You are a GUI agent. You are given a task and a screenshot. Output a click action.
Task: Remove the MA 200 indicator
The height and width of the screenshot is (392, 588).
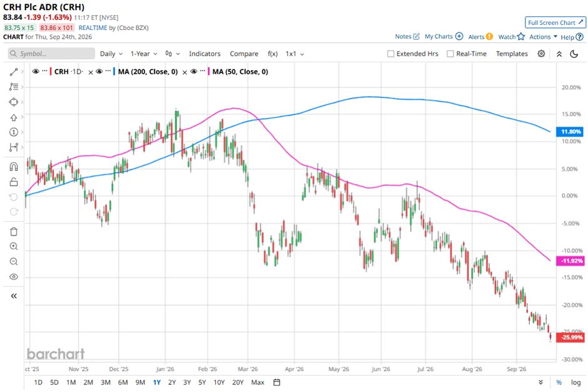click(x=185, y=73)
